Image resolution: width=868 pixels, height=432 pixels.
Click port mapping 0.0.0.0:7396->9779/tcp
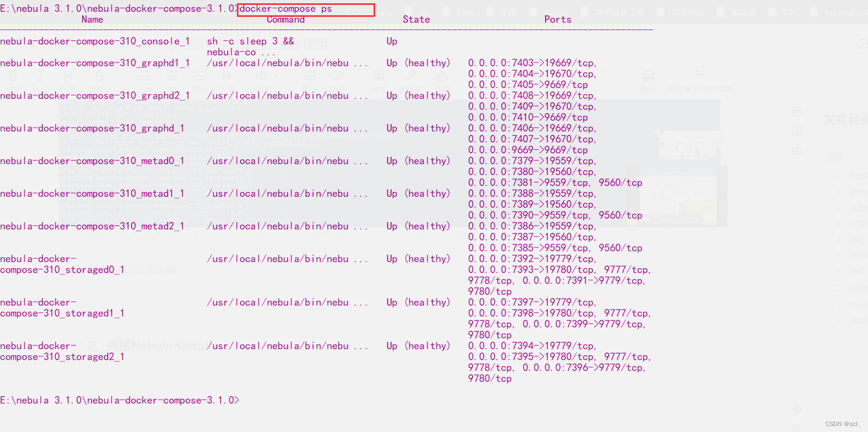pyautogui.click(x=584, y=368)
